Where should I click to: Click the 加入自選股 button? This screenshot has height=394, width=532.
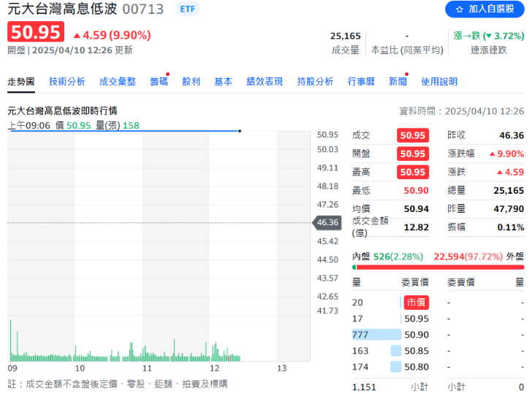tap(484, 10)
